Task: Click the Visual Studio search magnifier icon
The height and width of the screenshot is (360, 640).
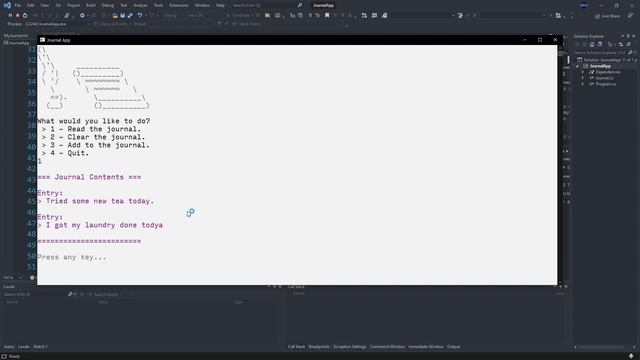Action: [x=300, y=5]
